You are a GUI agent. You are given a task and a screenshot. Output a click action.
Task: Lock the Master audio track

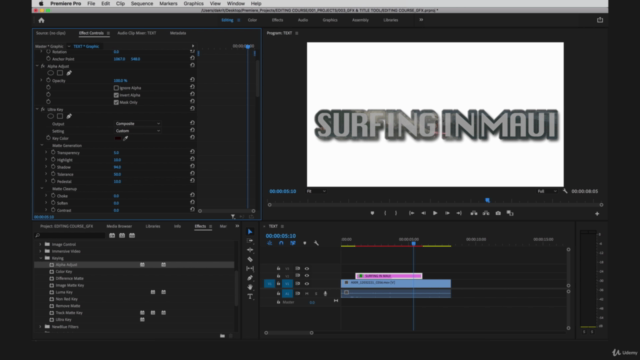tap(278, 302)
